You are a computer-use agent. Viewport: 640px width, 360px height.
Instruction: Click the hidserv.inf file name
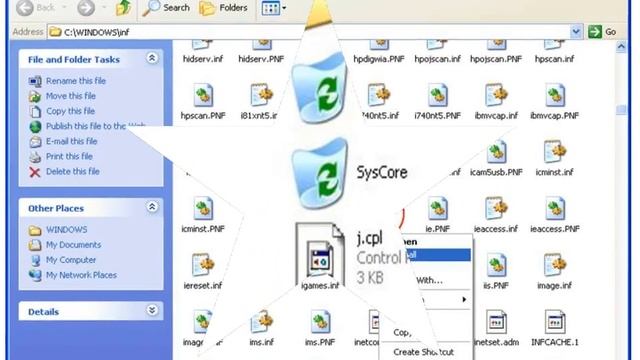pyautogui.click(x=203, y=59)
